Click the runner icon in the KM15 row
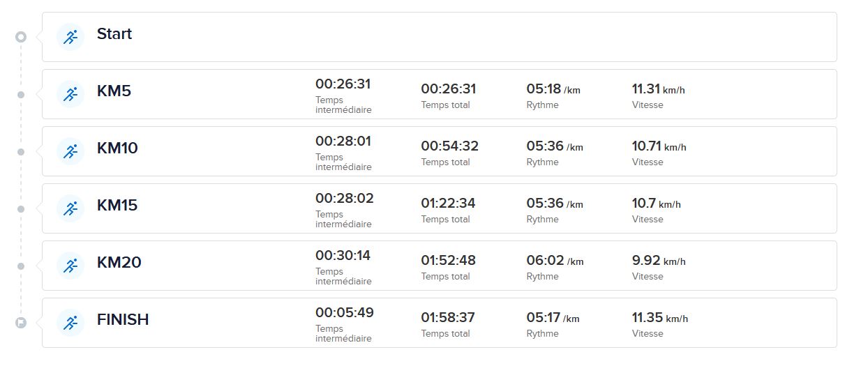 (x=70, y=208)
